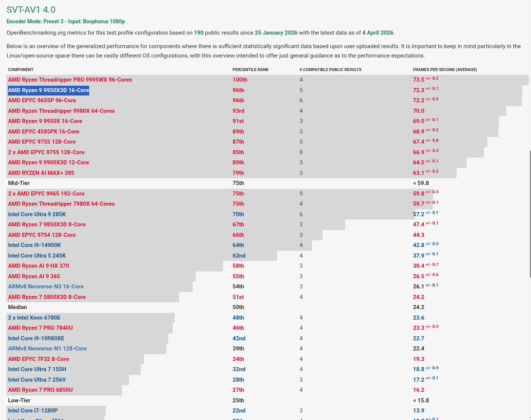Click the Intel Core i9-10980XE link
Screen dimensions: 531x420
pyautogui.click(x=36, y=338)
